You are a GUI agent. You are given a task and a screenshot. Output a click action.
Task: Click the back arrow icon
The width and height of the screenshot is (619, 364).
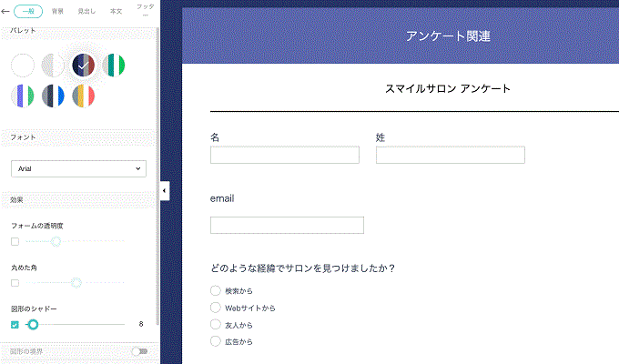6,12
